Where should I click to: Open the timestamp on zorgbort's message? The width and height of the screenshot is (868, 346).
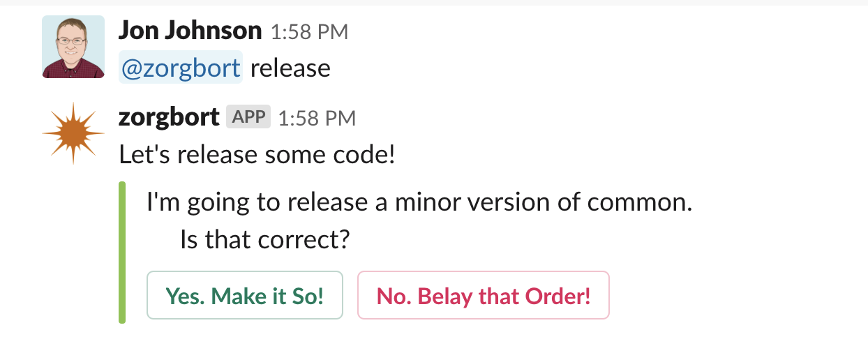click(317, 119)
